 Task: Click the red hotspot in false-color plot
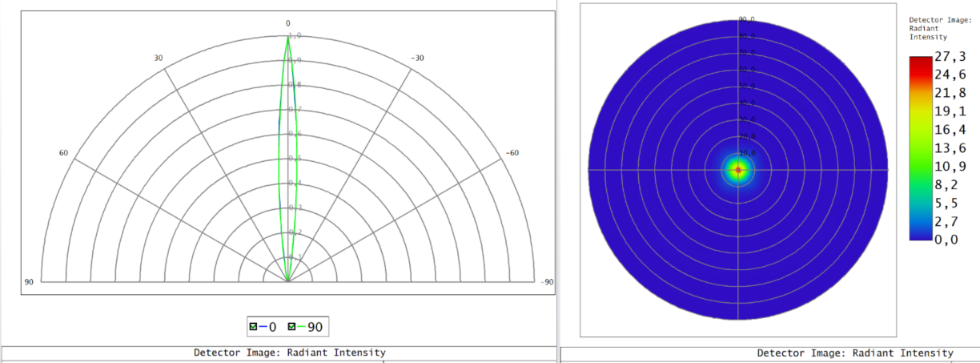click(738, 170)
